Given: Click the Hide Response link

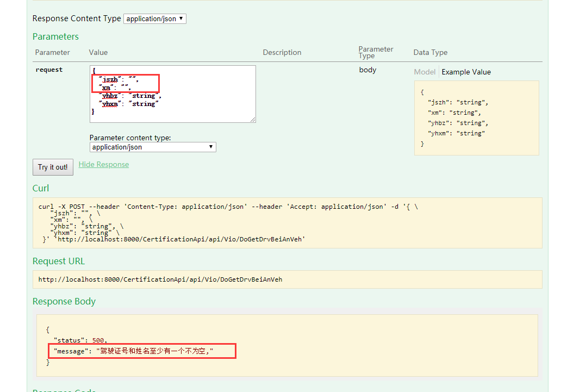Looking at the screenshot, I should coord(104,164).
